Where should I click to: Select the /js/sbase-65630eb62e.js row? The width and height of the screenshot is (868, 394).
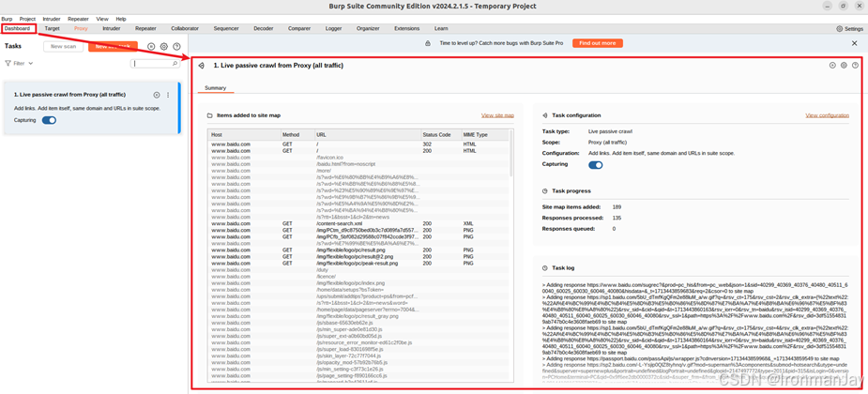[358, 323]
